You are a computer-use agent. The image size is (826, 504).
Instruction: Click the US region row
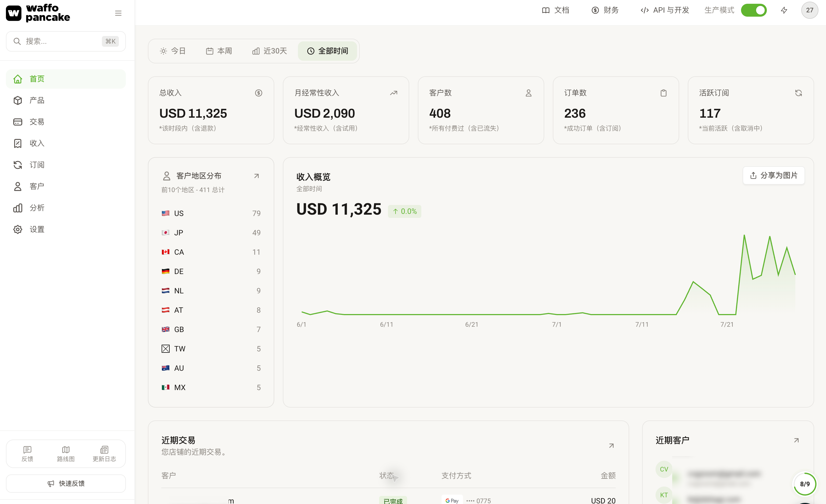pos(211,213)
